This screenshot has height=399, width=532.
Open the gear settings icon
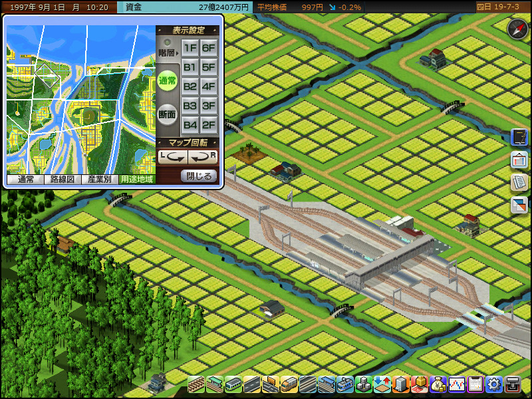(x=494, y=384)
